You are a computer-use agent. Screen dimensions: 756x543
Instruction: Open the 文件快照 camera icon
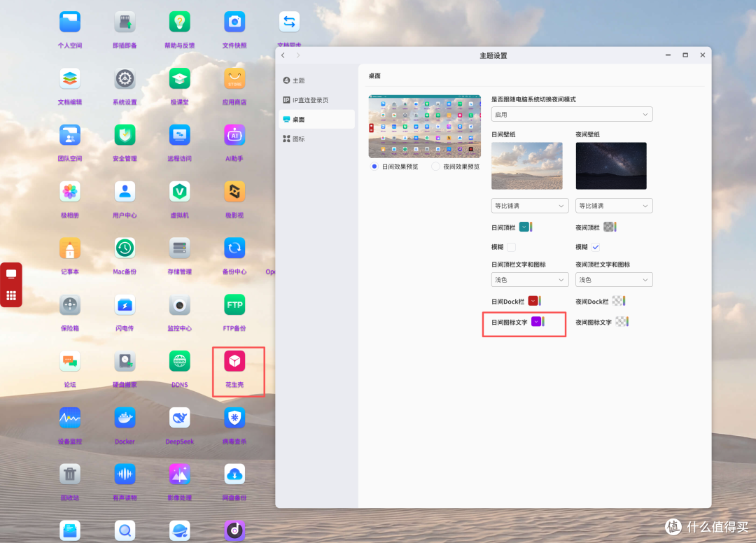[x=234, y=22]
